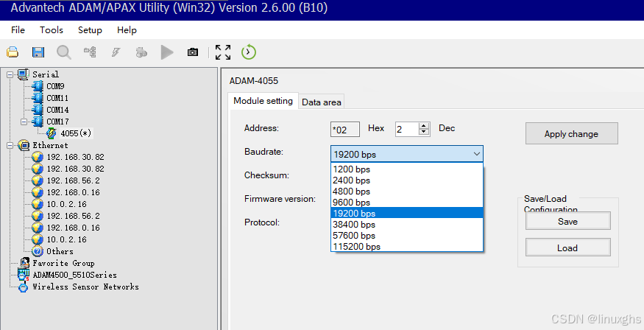Click the ADAM4500_5510Series icon
Viewport: 644px width, 330px height.
24,275
